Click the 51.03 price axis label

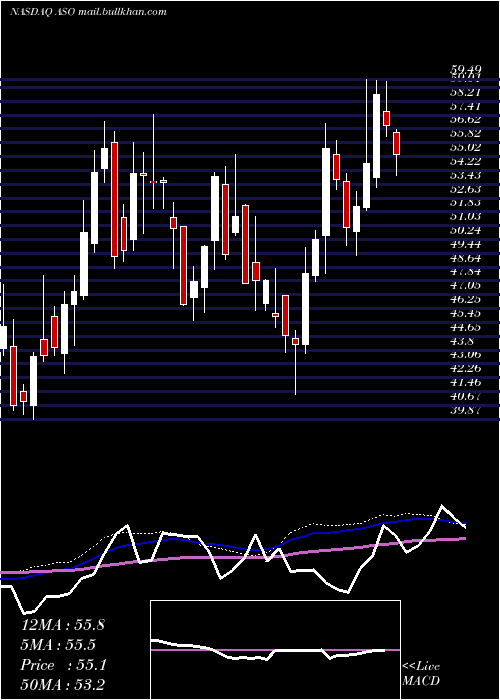[466, 217]
